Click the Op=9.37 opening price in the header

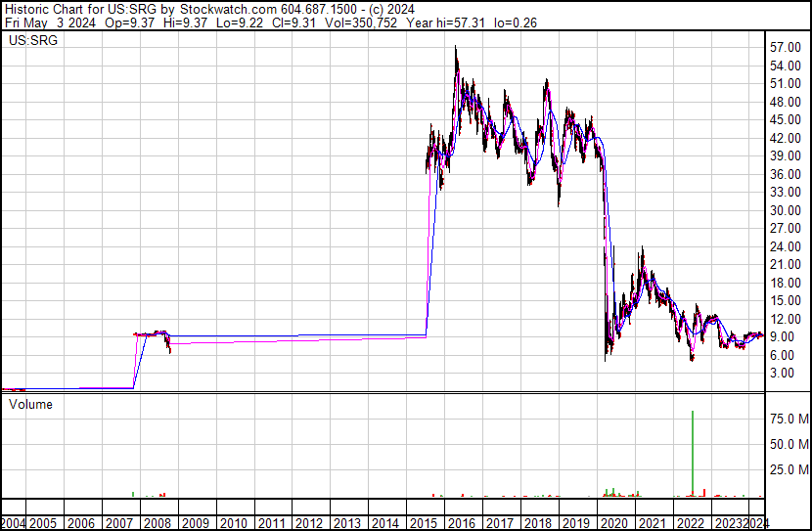point(129,22)
